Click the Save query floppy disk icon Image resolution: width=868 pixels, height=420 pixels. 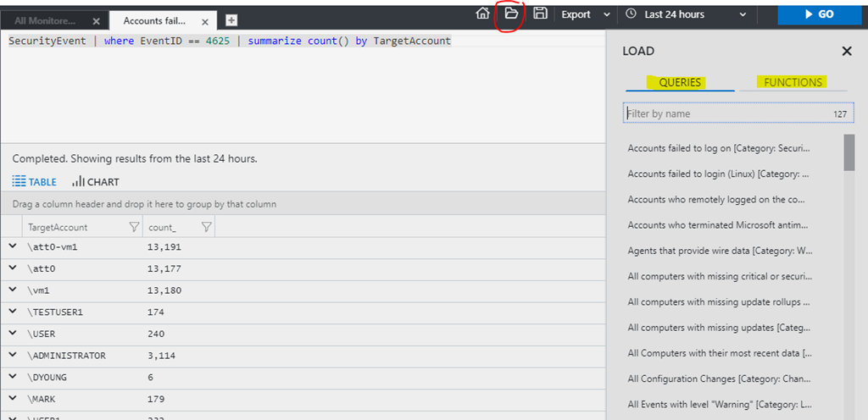(540, 14)
